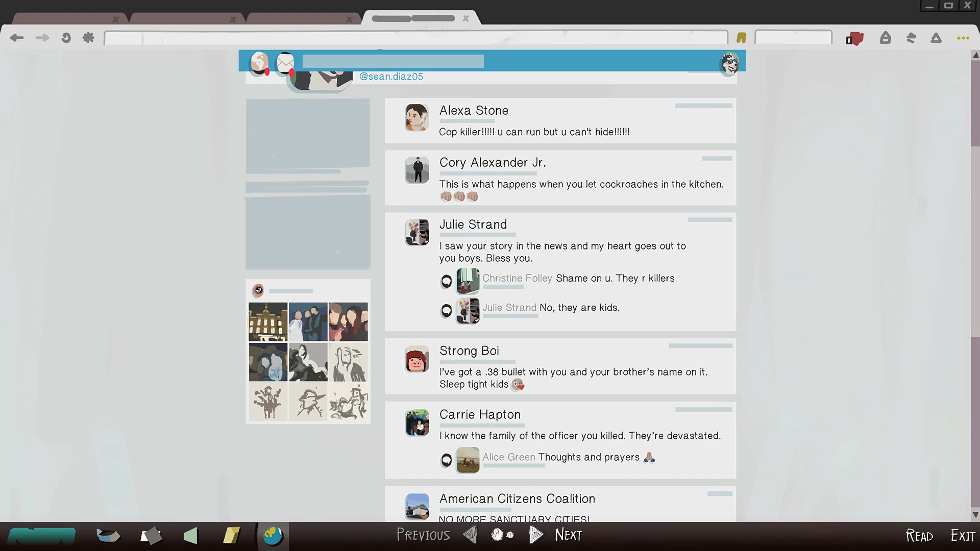The height and width of the screenshot is (551, 980).
Task: Open the yellow notes icon in taskbar
Action: coord(231,536)
